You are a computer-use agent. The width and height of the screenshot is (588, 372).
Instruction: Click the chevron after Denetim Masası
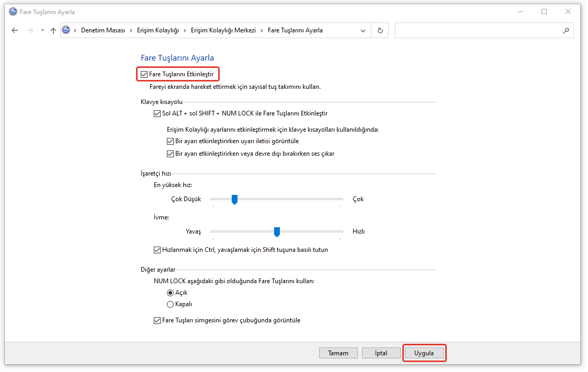131,30
